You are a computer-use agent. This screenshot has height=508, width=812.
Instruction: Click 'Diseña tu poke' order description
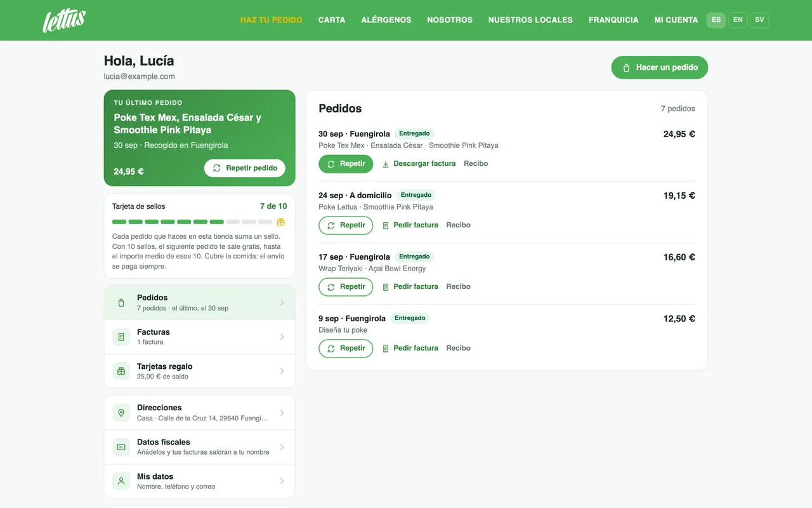[x=343, y=330]
